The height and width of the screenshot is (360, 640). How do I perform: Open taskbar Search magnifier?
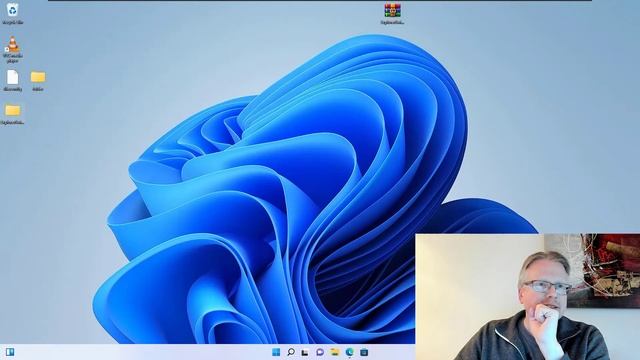coord(291,352)
